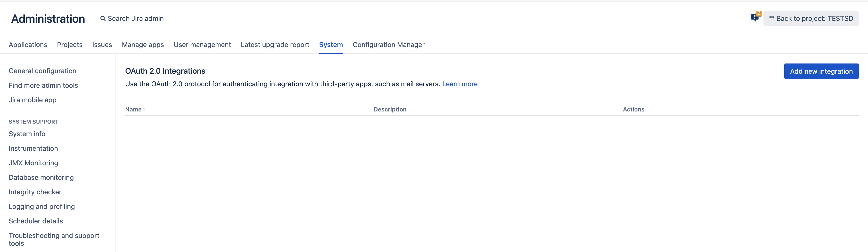The height and width of the screenshot is (252, 868).
Task: Open the Manage apps tab
Action: tap(143, 45)
